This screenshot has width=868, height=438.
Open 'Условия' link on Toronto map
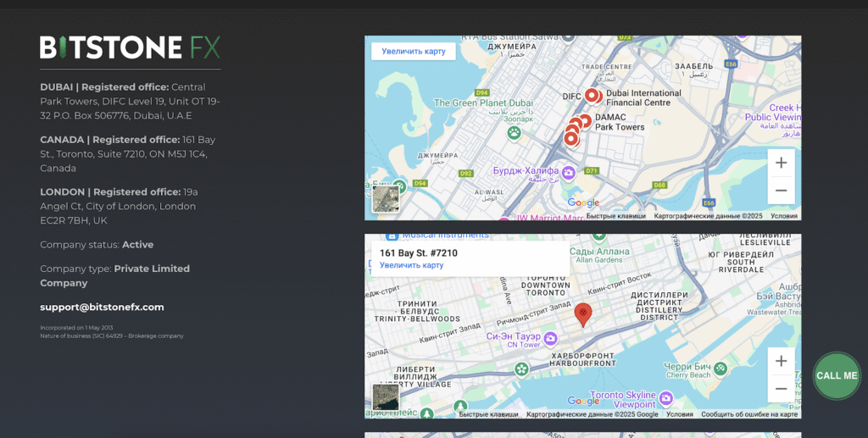680,414
